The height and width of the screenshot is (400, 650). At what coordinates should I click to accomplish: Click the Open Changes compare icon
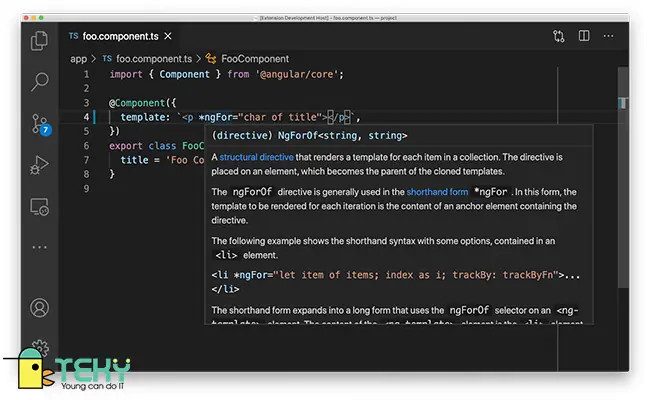558,36
